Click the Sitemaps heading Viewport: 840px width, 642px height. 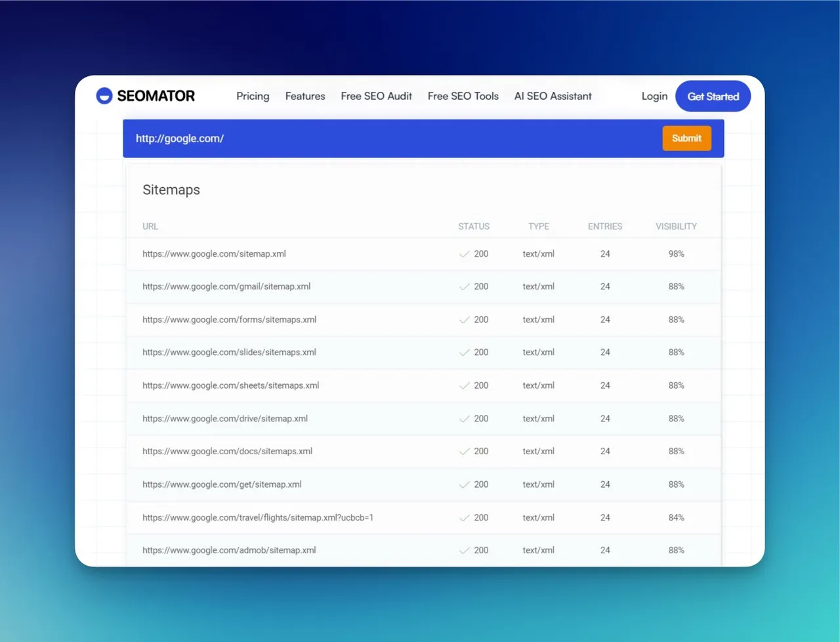coord(171,190)
